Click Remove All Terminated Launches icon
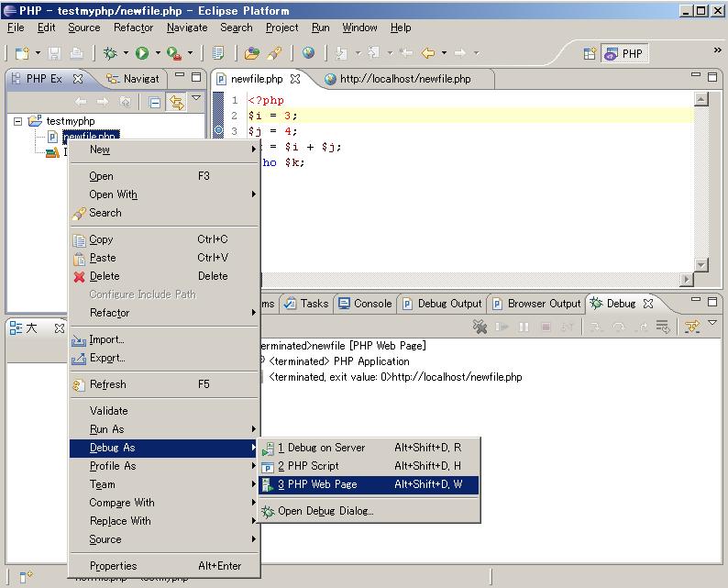This screenshot has width=728, height=588. coord(480,327)
